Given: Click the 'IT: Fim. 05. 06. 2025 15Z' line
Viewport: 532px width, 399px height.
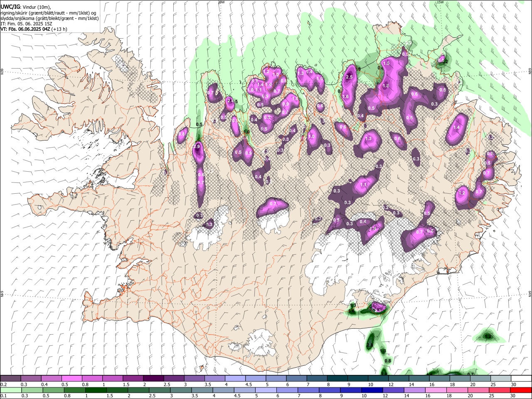Looking at the screenshot, I should pyautogui.click(x=26, y=24).
